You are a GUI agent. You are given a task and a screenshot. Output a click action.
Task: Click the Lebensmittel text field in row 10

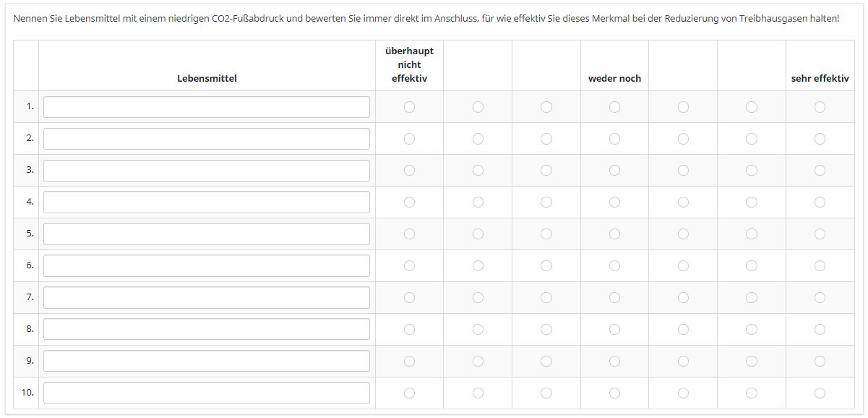(x=206, y=393)
